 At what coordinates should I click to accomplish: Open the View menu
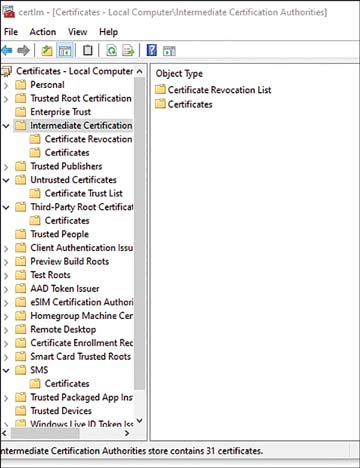(x=78, y=32)
